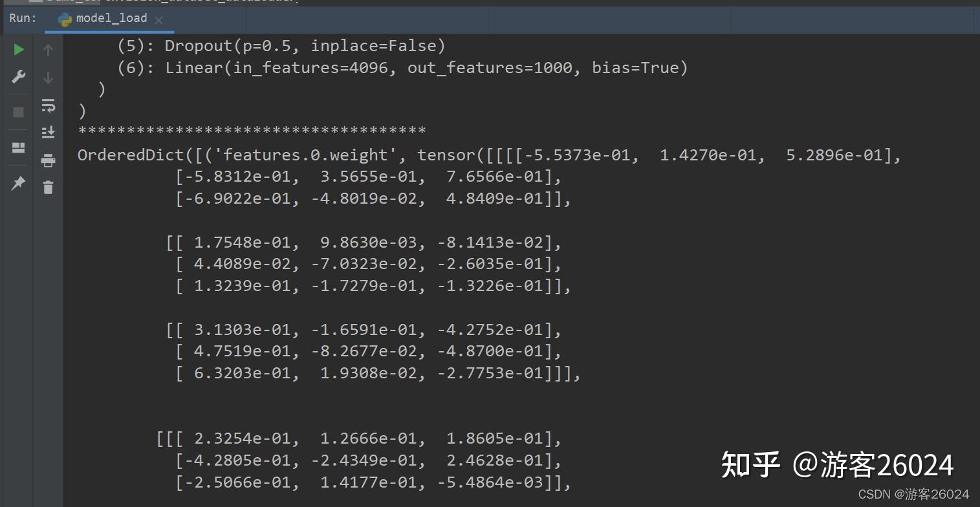Close the model_load tab
980x507 pixels.
(159, 19)
